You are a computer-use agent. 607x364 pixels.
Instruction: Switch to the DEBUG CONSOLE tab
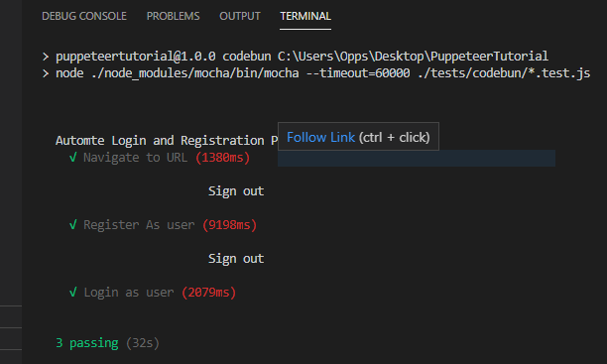tap(84, 16)
